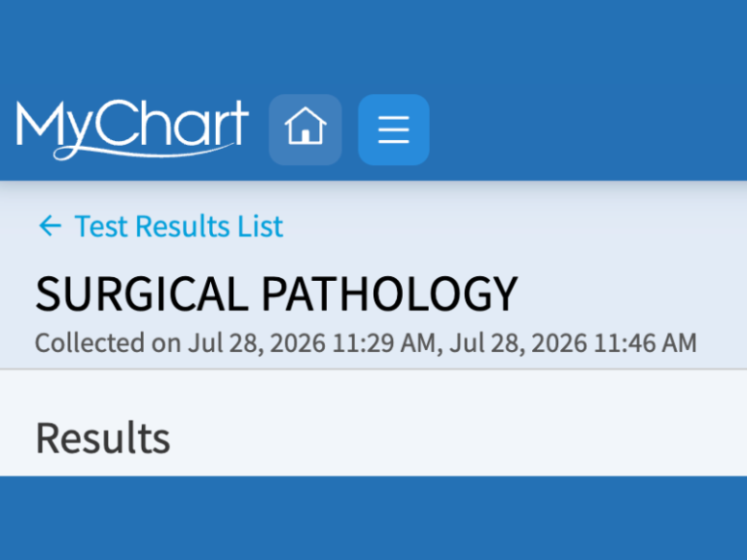747x560 pixels.
Task: Click the word SURGICAL in the title
Action: pyautogui.click(x=141, y=294)
